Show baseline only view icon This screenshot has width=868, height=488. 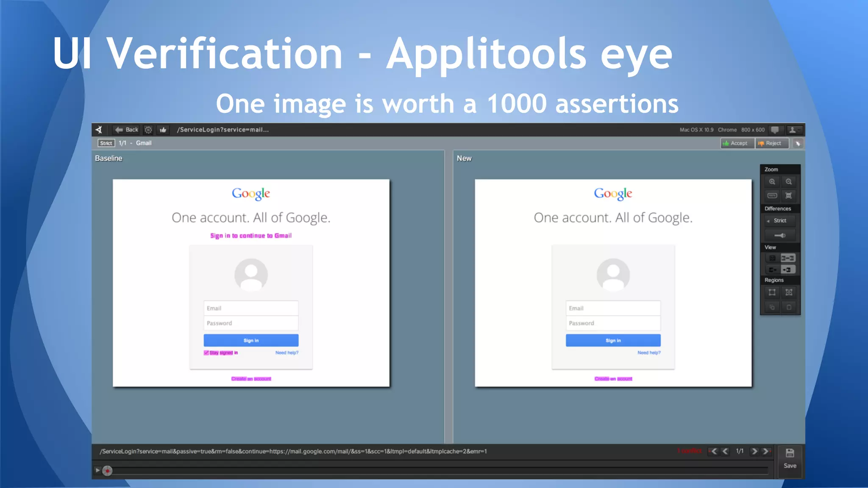[772, 269]
